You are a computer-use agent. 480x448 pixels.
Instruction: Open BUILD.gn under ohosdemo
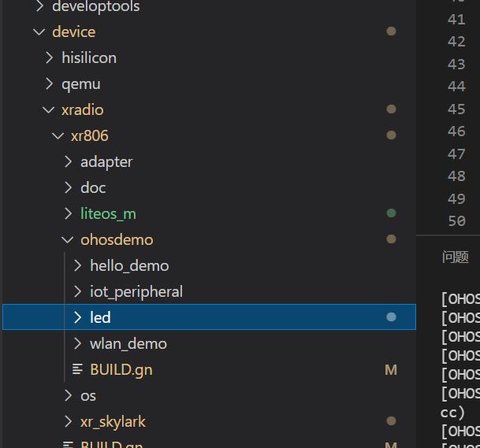[x=121, y=370]
